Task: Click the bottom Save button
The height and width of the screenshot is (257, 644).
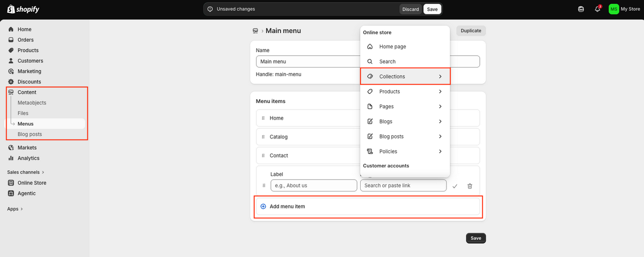Action: pyautogui.click(x=476, y=238)
